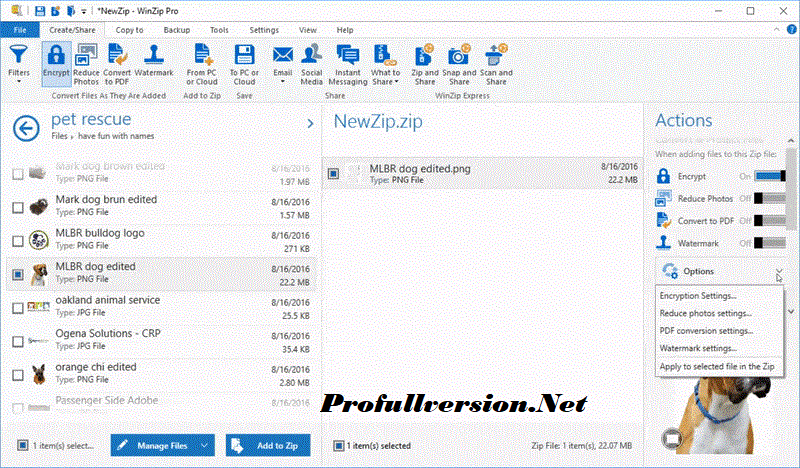Click To PC or Cloud save icon
This screenshot has width=800, height=468.
point(244,56)
